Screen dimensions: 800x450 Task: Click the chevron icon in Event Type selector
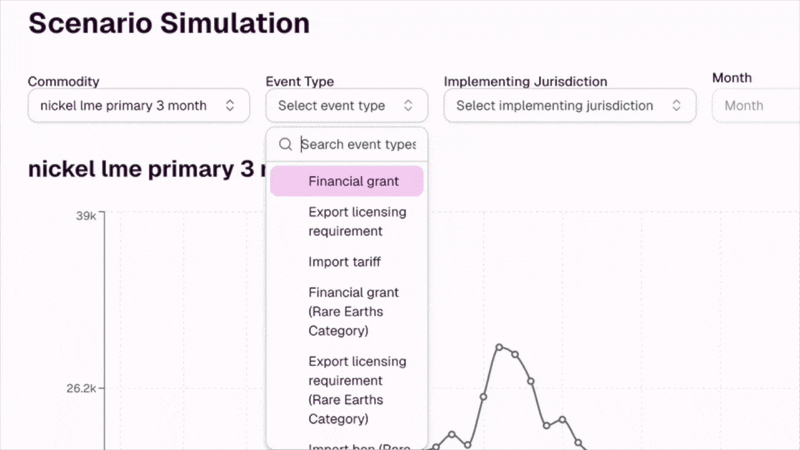[408, 105]
